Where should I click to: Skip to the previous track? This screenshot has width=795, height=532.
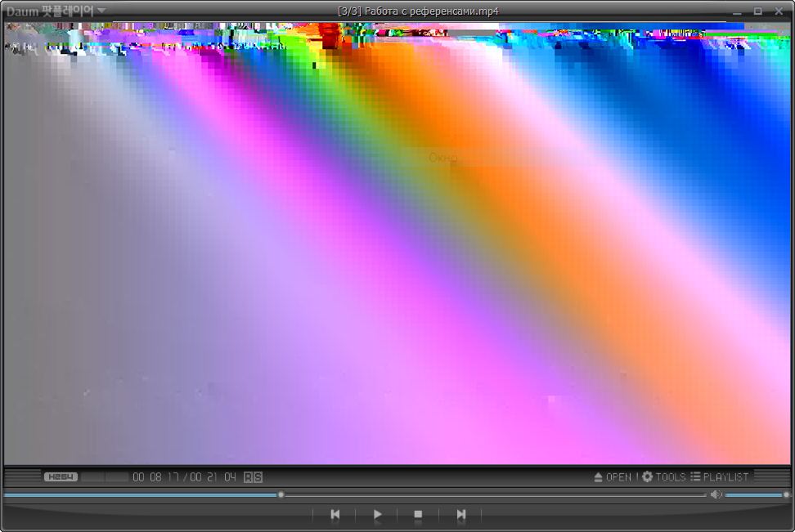click(x=335, y=515)
